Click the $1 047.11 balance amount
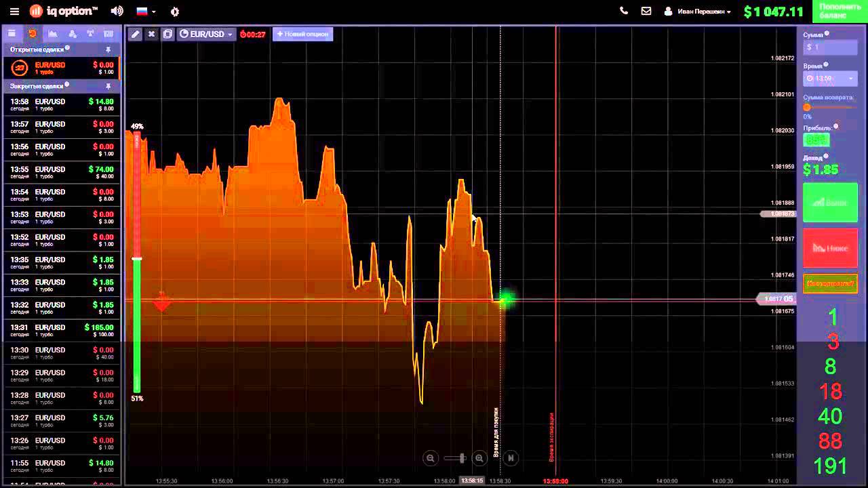The height and width of the screenshot is (488, 868). pos(773,12)
